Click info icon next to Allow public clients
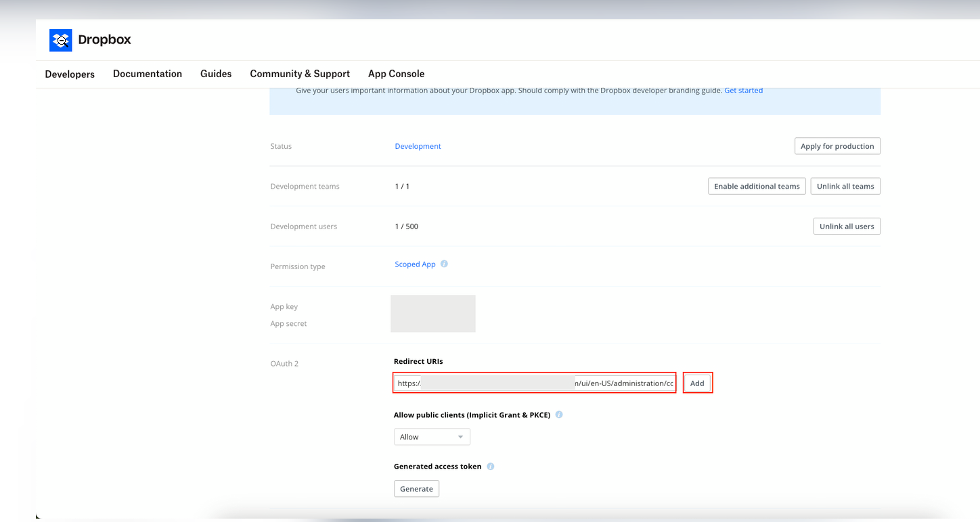 click(x=559, y=415)
